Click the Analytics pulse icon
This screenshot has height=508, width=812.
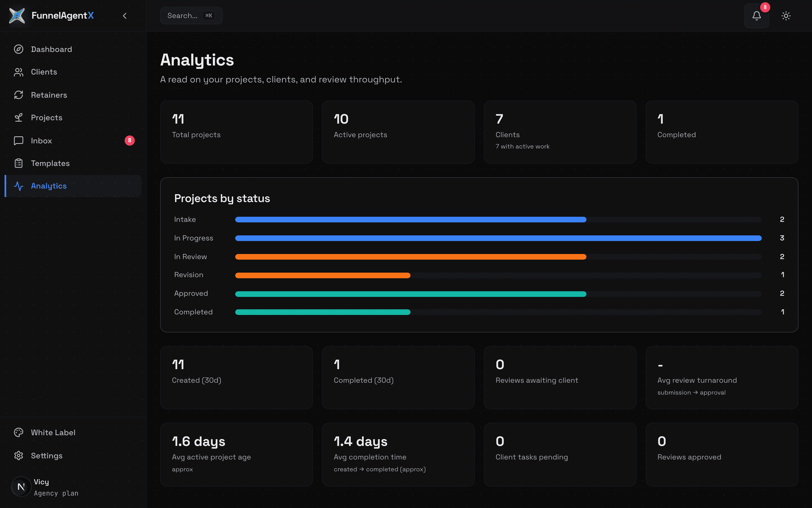tap(18, 186)
